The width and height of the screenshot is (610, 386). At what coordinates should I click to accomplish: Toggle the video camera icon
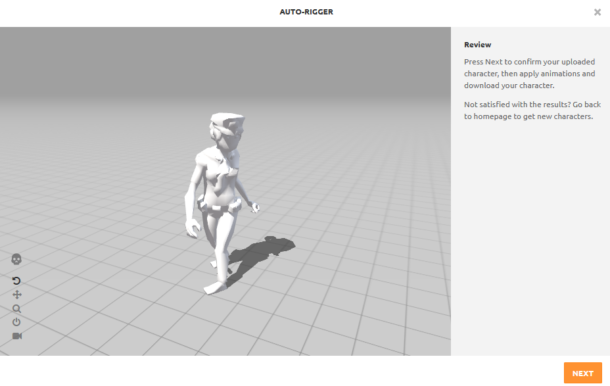click(17, 336)
